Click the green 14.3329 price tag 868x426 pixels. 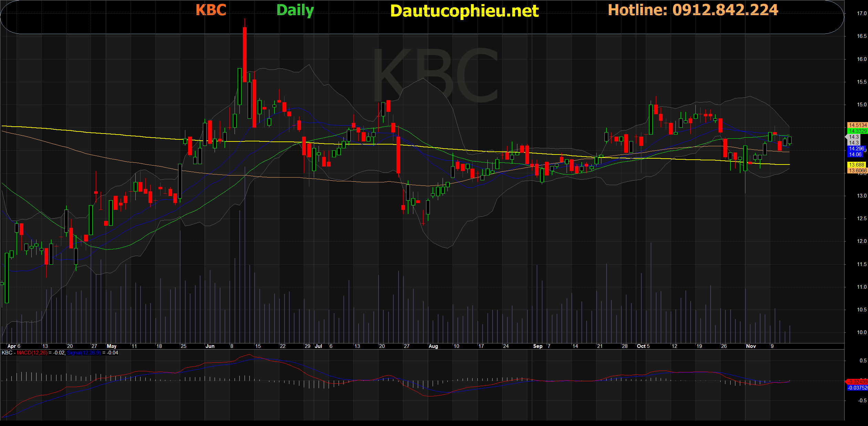pyautogui.click(x=857, y=131)
